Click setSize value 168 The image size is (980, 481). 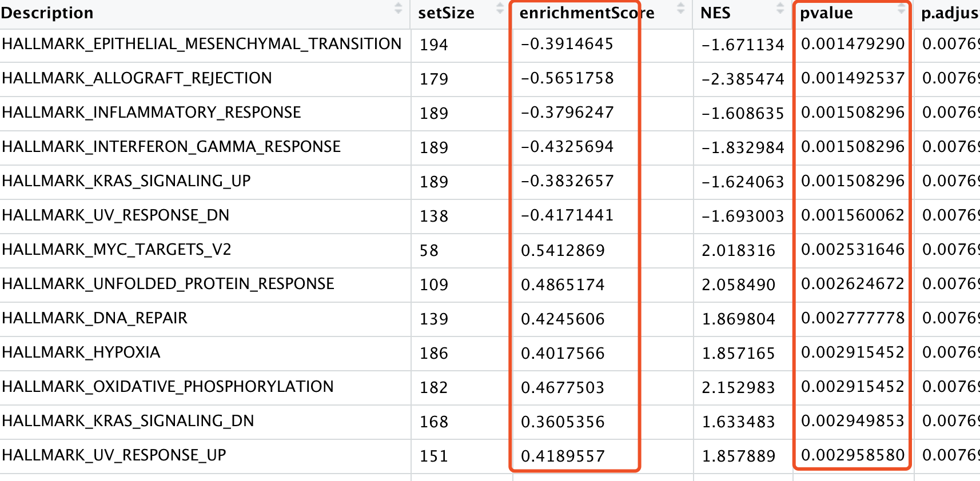[434, 422]
